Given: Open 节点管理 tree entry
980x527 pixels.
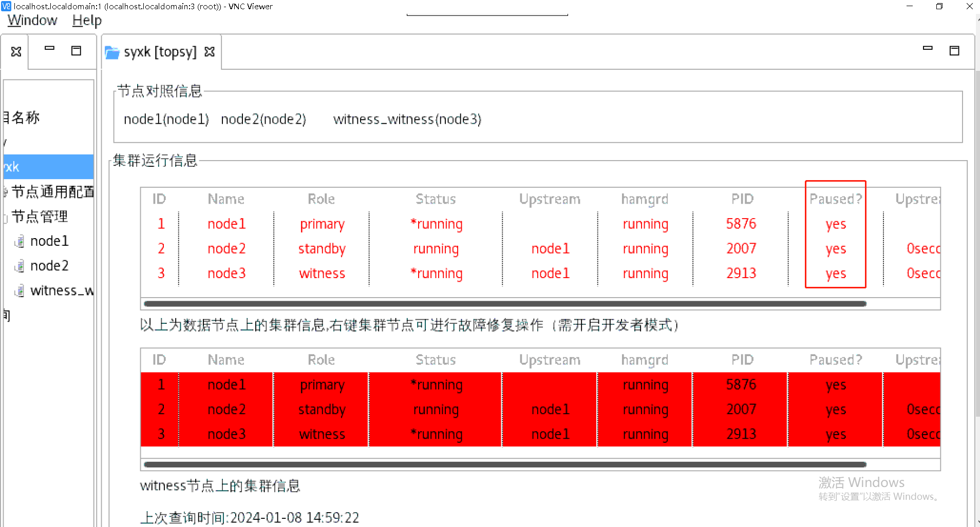Looking at the screenshot, I should pos(40,216).
